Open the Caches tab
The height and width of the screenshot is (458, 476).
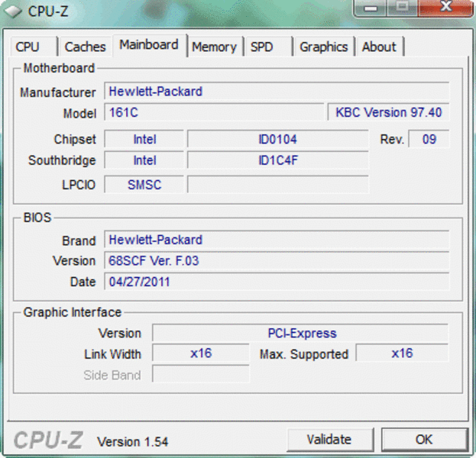pos(85,47)
